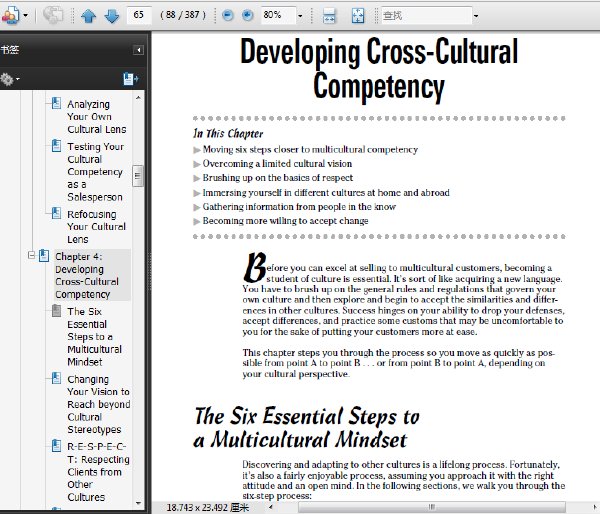
Task: Click line Moving six steps closer to multicultural competency
Action: (310, 149)
